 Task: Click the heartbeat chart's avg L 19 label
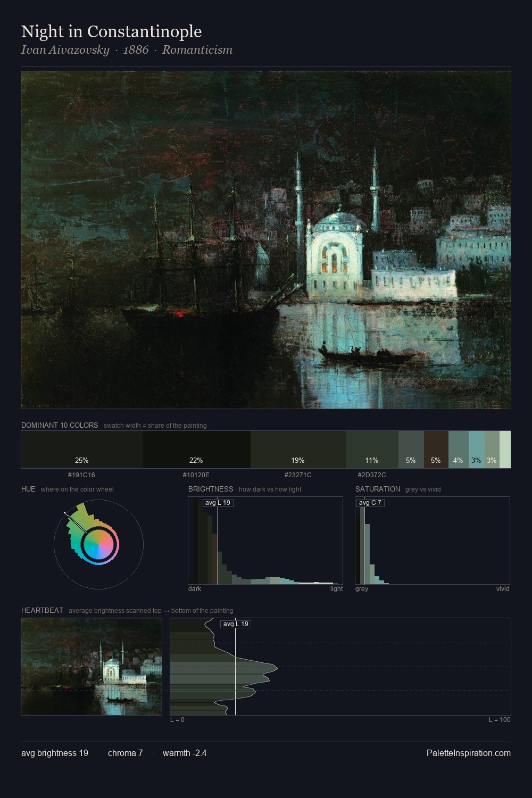(236, 624)
